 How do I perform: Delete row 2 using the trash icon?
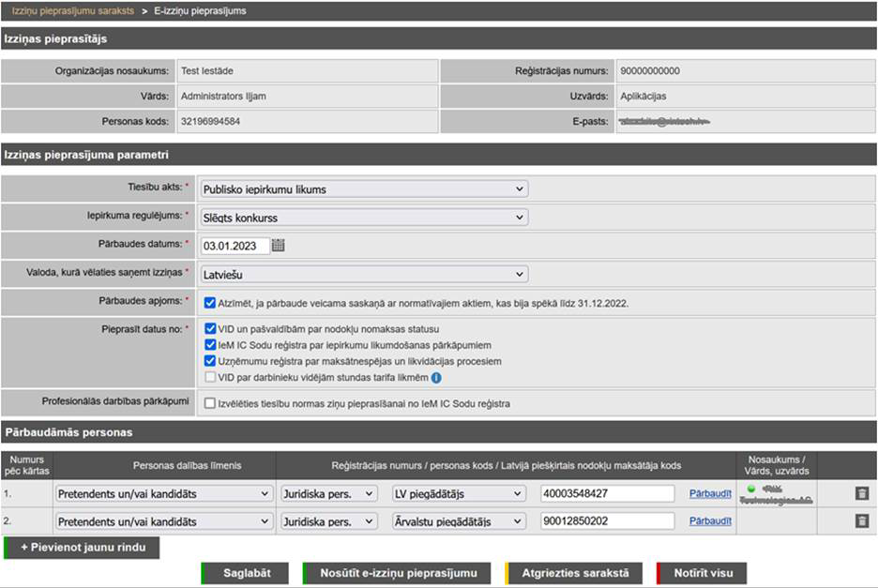(861, 520)
